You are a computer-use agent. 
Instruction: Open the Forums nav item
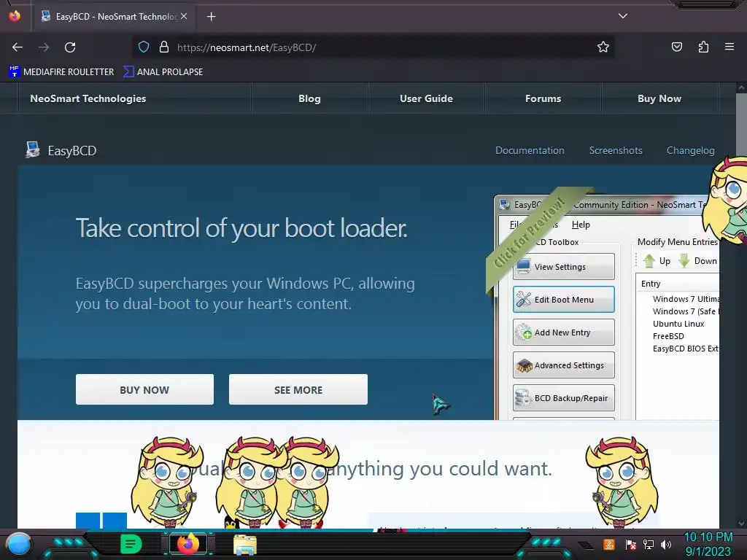tap(543, 98)
